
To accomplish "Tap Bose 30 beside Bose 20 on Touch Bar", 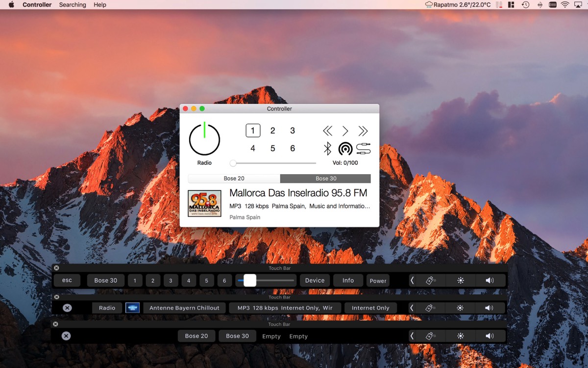I will pos(237,336).
